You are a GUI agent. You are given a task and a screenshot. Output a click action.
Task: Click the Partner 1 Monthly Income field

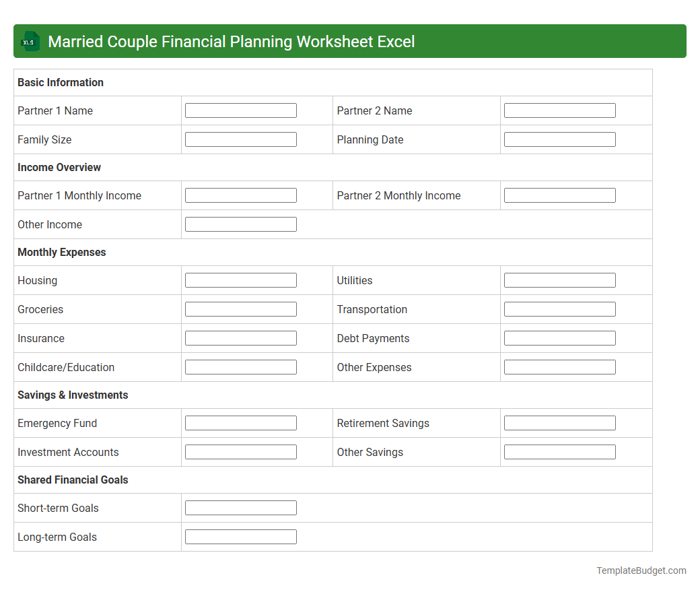240,195
